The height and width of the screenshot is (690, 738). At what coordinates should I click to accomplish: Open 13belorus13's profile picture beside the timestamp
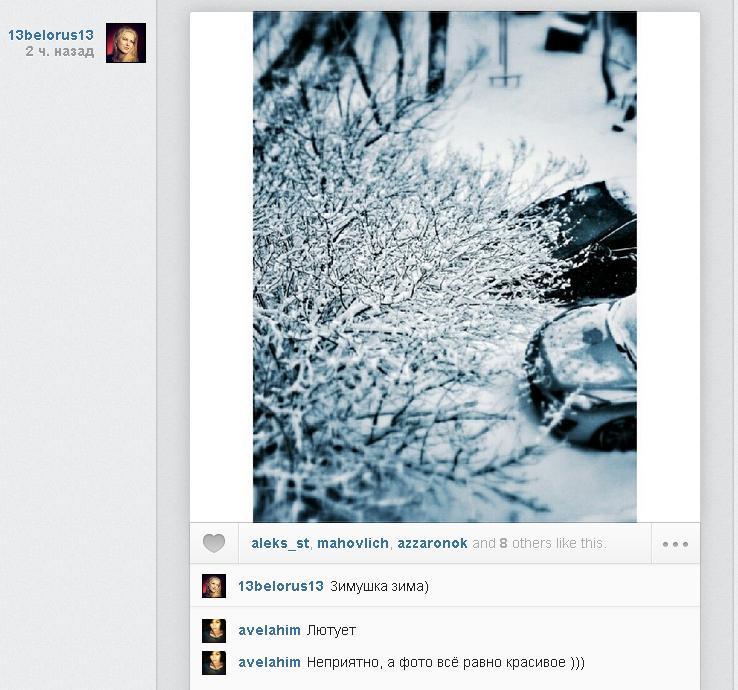click(126, 42)
